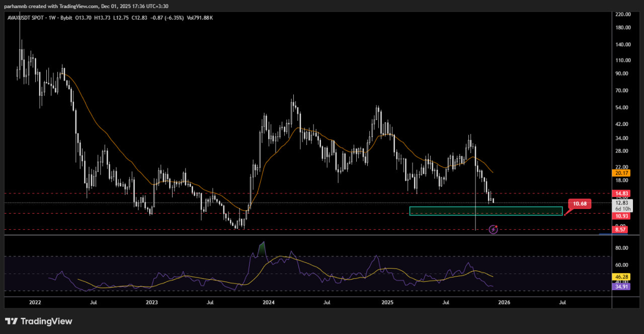The image size is (644, 334).
Task: Click the 2025 label on time axis
Action: point(387,302)
